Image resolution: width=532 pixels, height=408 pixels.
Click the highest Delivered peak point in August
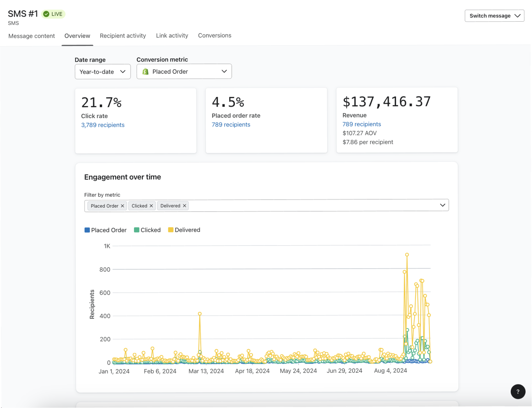[x=407, y=255]
